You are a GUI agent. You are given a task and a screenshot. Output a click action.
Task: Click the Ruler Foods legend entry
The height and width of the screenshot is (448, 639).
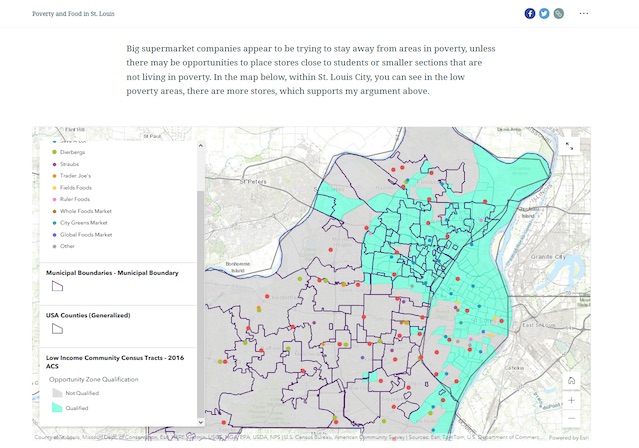(x=71, y=199)
